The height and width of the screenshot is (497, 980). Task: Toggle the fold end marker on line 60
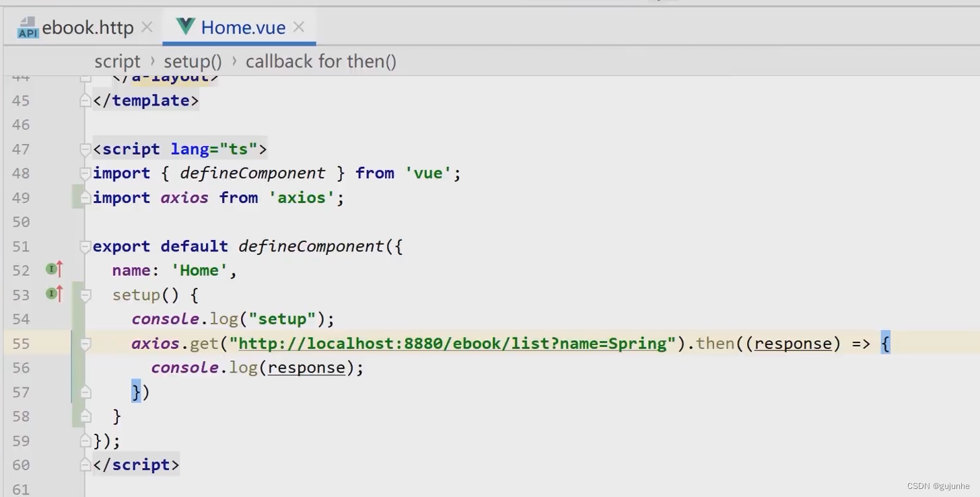click(x=85, y=465)
